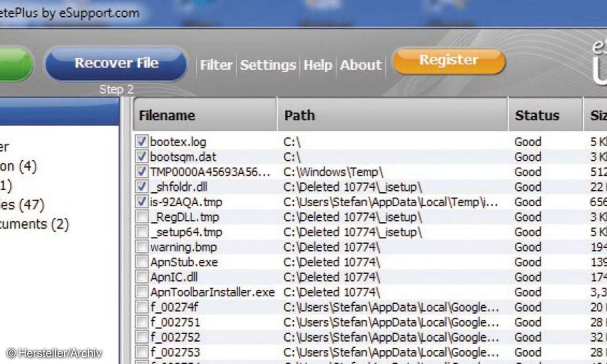This screenshot has height=364, width=607.
Task: Select the f_00274f filename
Action: [175, 307]
